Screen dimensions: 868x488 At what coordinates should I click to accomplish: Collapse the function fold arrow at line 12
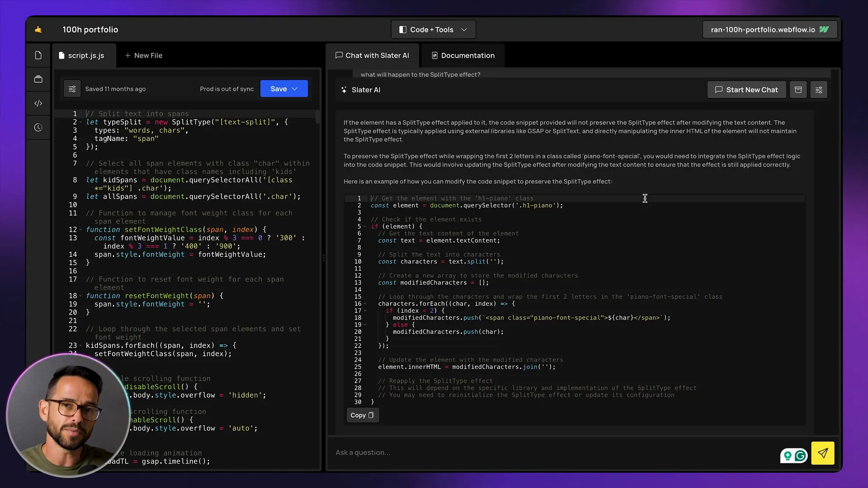[81, 230]
